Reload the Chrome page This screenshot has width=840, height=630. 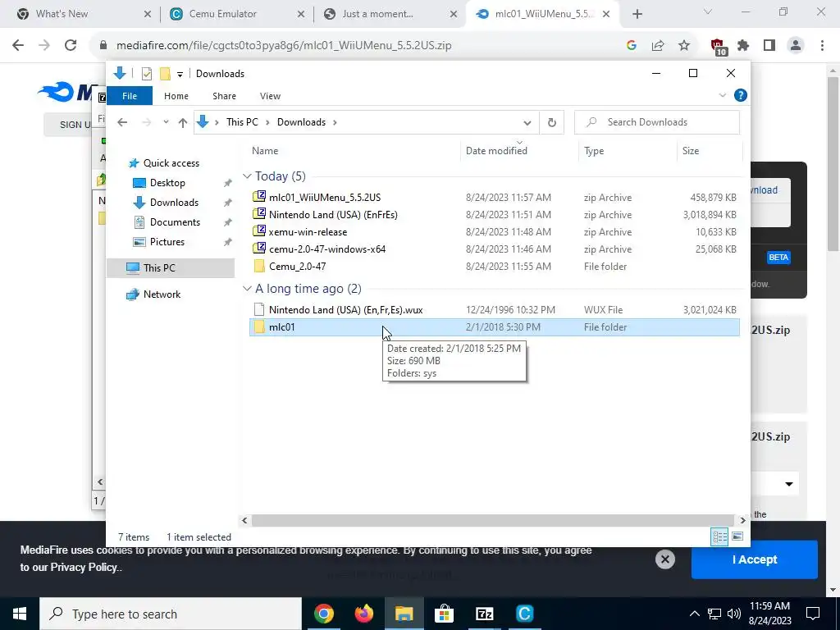pos(71,45)
